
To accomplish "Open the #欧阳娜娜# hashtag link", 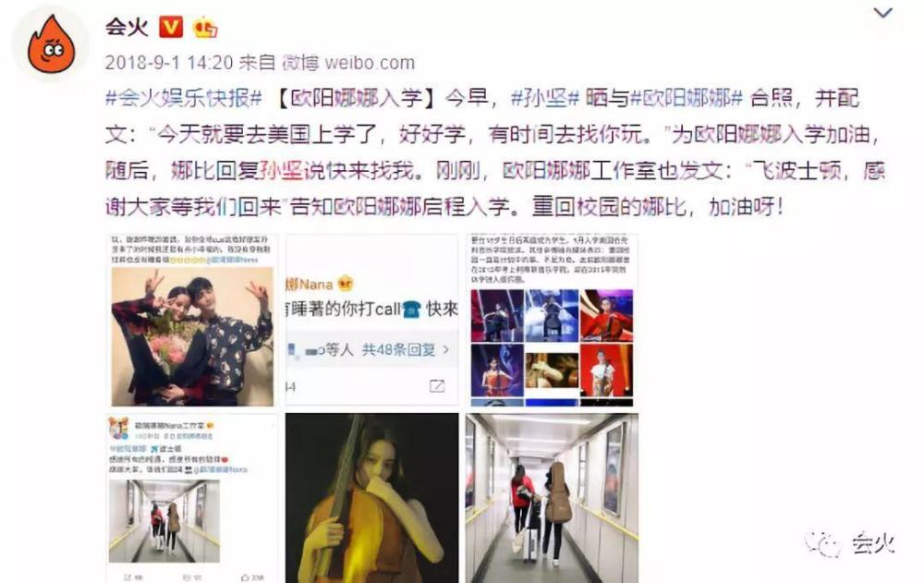I will click(x=687, y=99).
